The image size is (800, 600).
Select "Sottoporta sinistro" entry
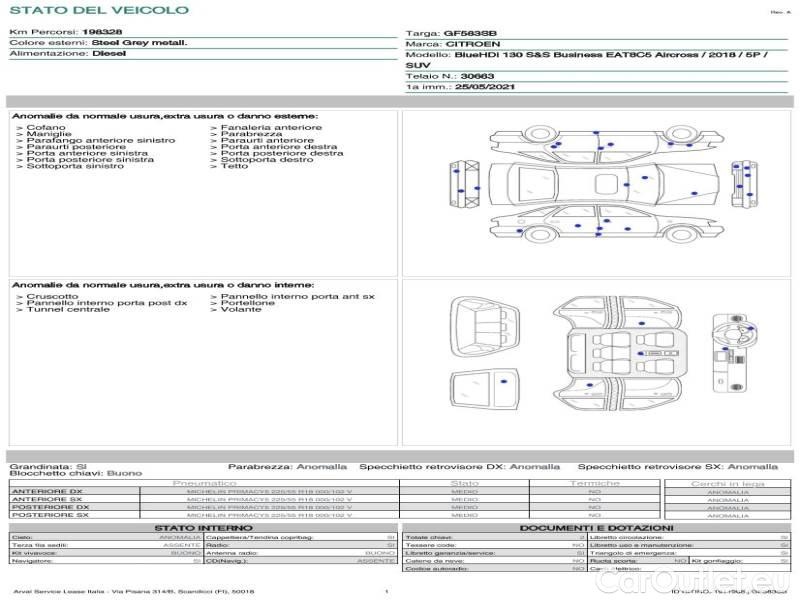(x=75, y=166)
